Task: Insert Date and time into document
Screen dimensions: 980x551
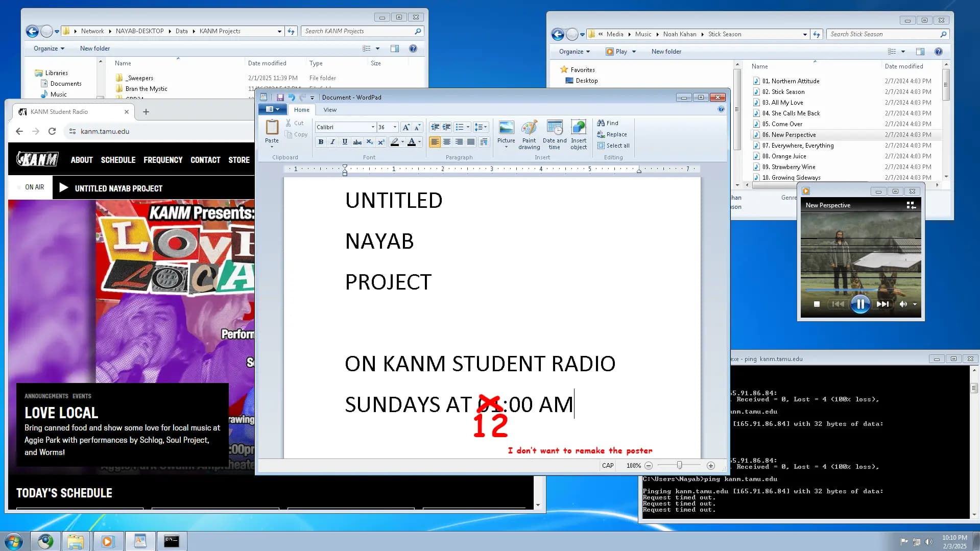Action: [x=554, y=134]
